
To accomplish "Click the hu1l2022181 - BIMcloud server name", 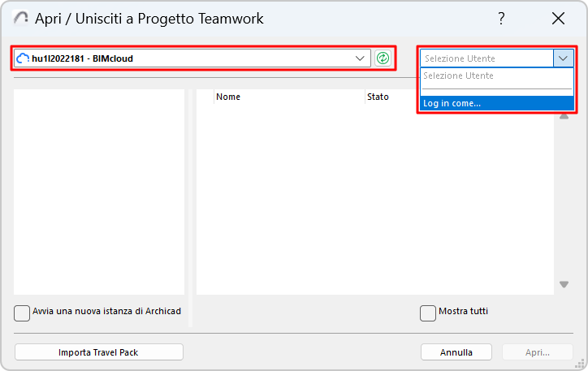I will coord(82,58).
